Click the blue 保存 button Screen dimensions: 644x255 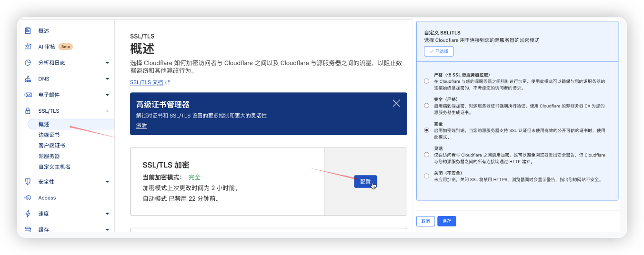[446, 221]
